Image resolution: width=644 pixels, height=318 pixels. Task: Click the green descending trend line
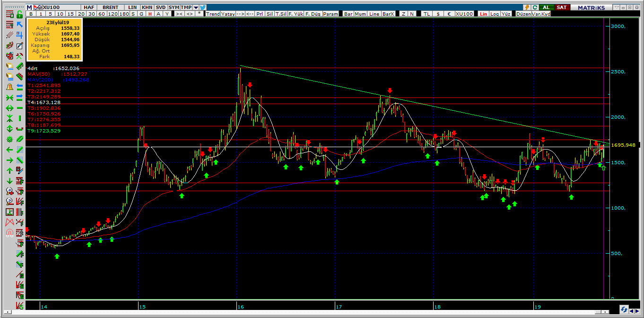click(425, 104)
